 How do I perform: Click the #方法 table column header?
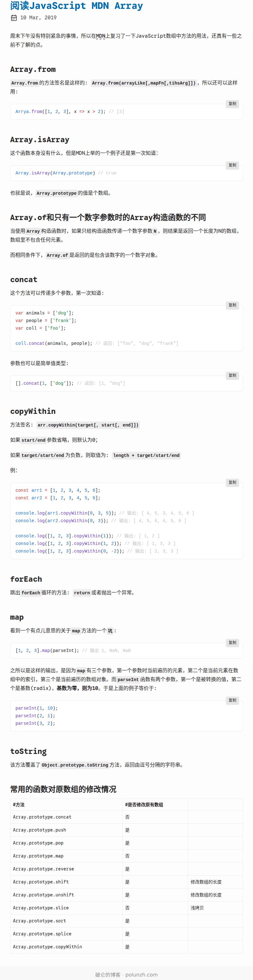click(x=19, y=805)
